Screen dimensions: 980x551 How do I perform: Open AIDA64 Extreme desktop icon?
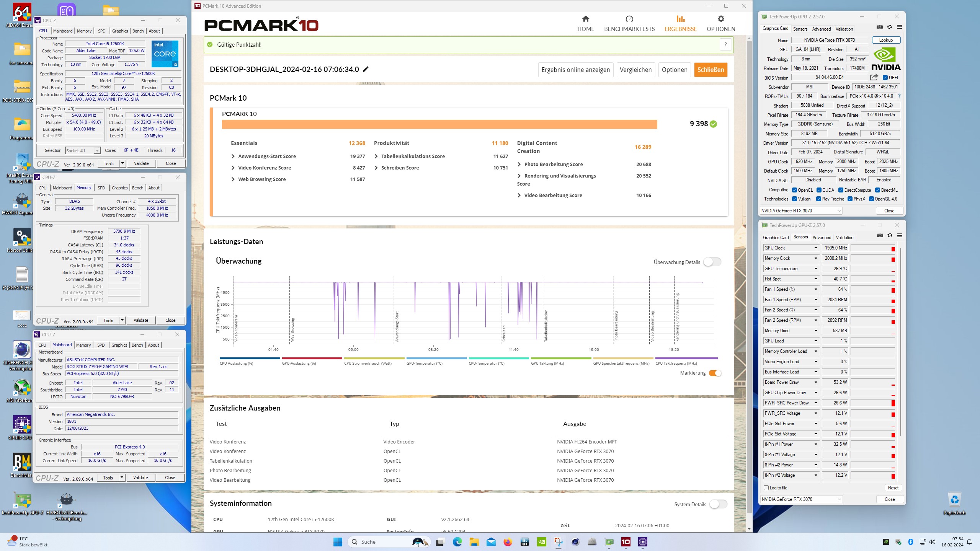[x=21, y=15]
